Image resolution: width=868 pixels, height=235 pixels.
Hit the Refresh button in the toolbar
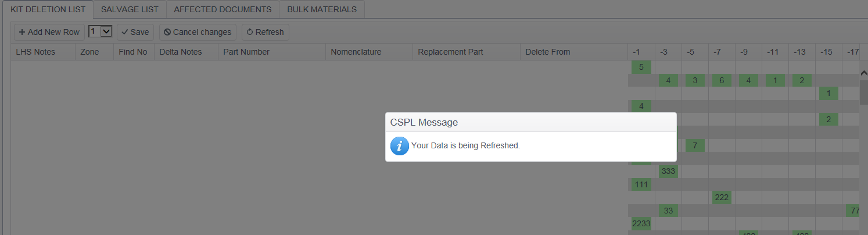[x=266, y=33]
